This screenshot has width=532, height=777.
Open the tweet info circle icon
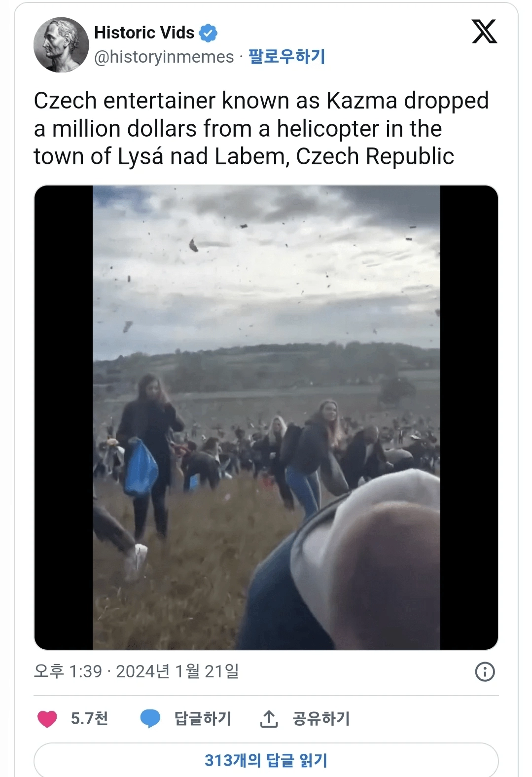tap(485, 671)
